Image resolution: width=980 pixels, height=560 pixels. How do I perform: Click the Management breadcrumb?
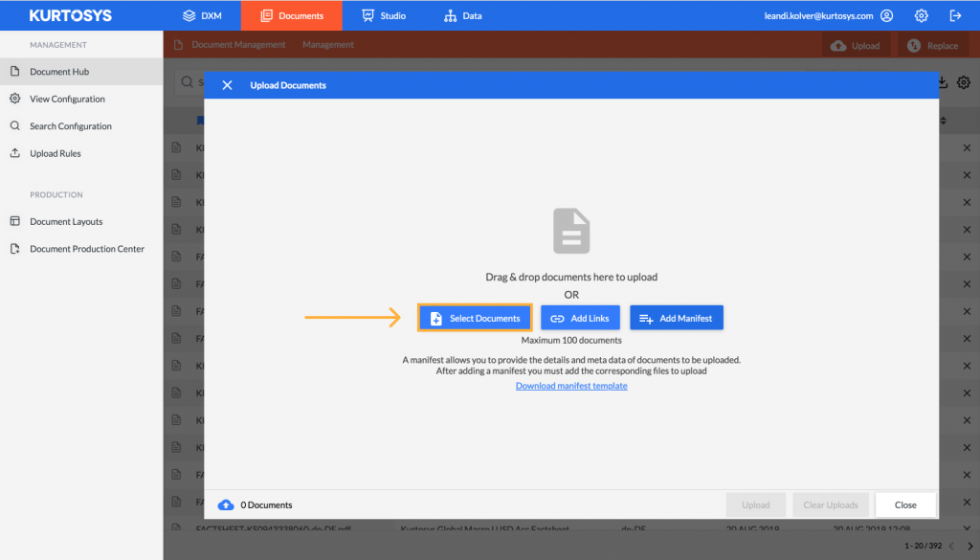(328, 45)
